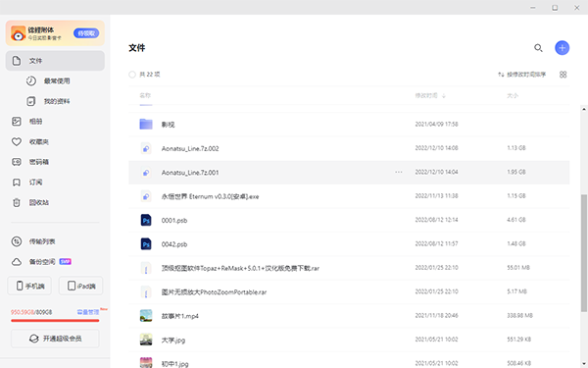Image resolution: width=588 pixels, height=368 pixels.
Task: Toggle select-all circle beside 共 22 项
Action: pyautogui.click(x=132, y=75)
